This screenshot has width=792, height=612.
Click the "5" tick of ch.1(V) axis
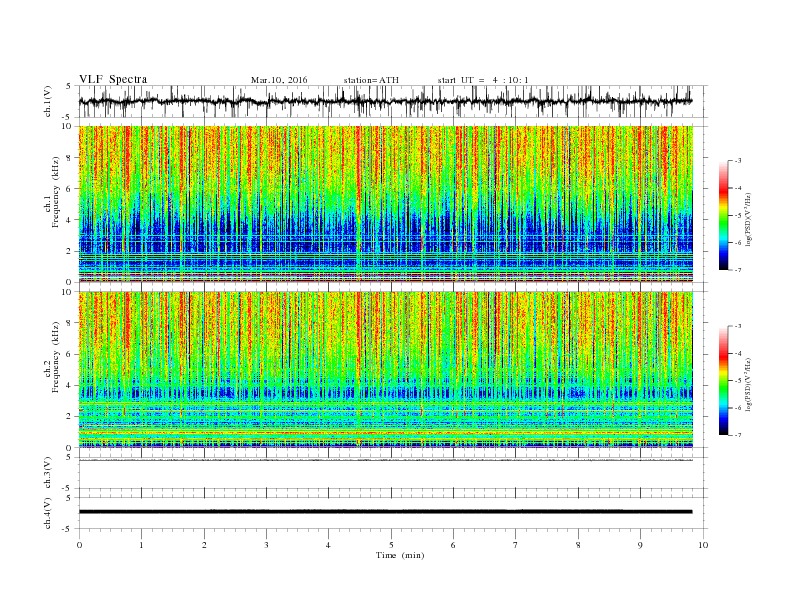point(69,86)
